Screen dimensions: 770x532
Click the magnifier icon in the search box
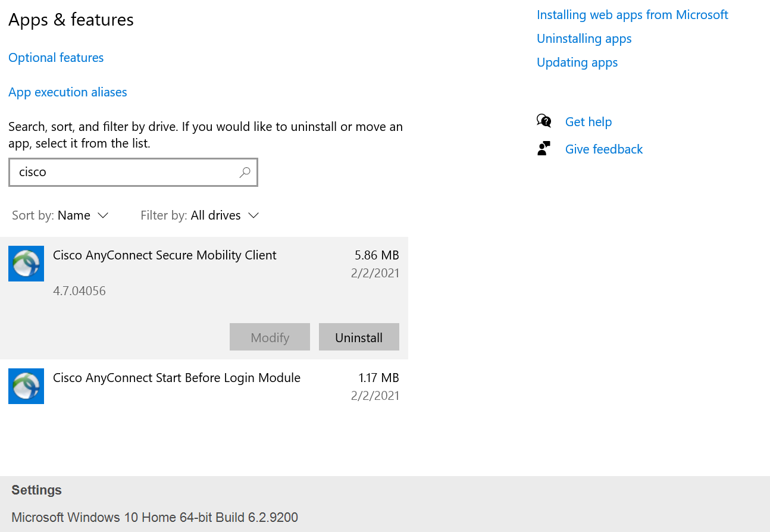(x=245, y=173)
